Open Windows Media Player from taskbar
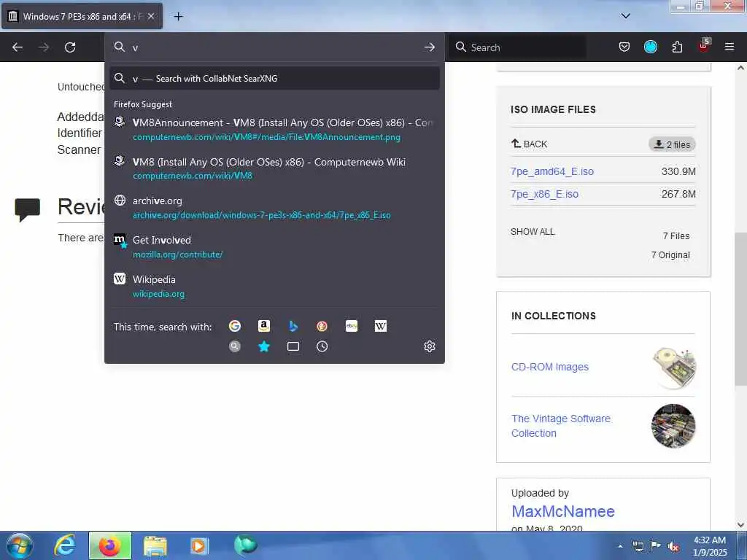This screenshot has height=560, width=747. (x=198, y=545)
